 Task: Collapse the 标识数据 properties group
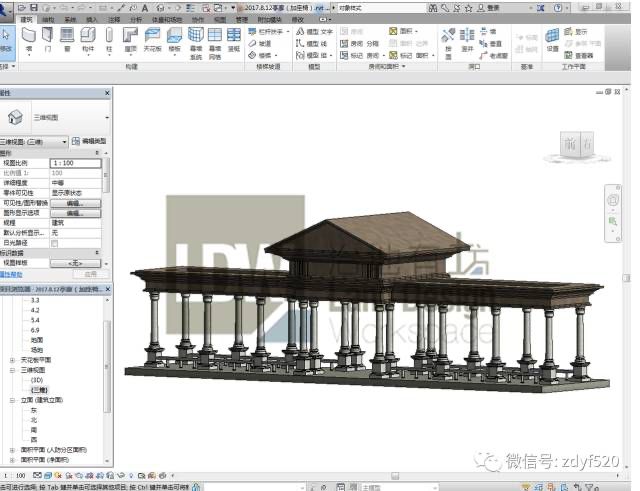coord(97,253)
